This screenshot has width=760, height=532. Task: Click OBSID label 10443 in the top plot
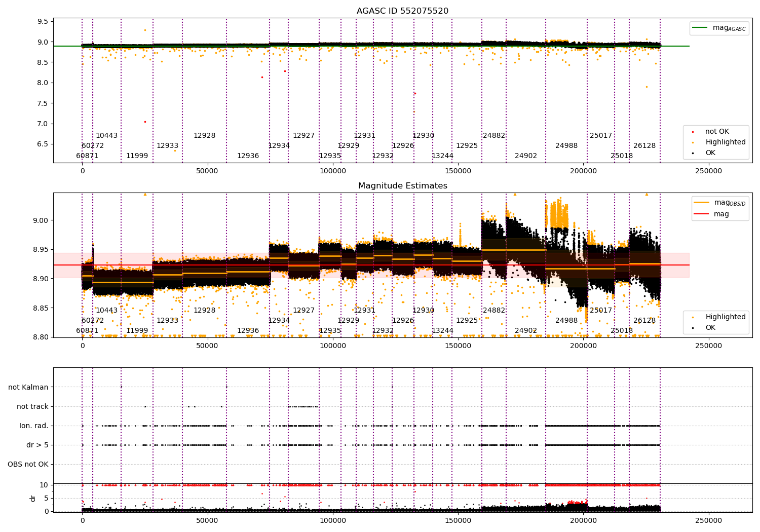tap(106, 136)
